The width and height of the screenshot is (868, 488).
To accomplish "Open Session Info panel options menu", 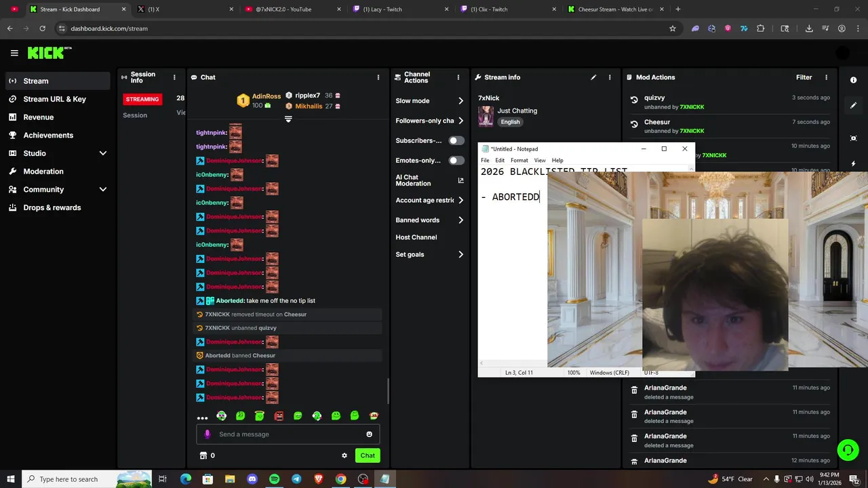I will coord(174,77).
